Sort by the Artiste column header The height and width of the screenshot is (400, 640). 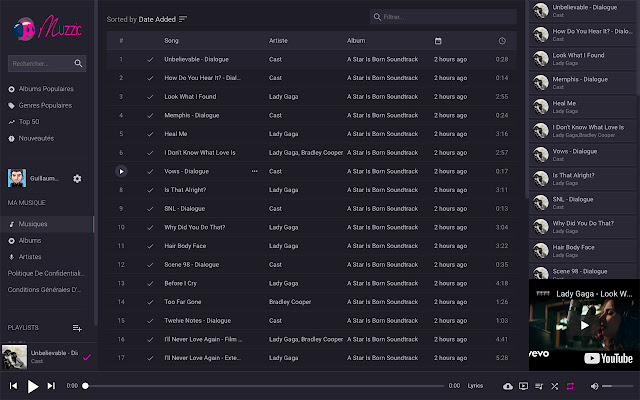[x=278, y=40]
